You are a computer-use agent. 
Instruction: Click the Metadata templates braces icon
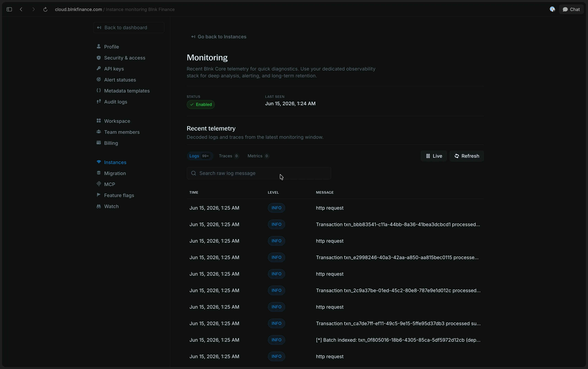tap(99, 91)
